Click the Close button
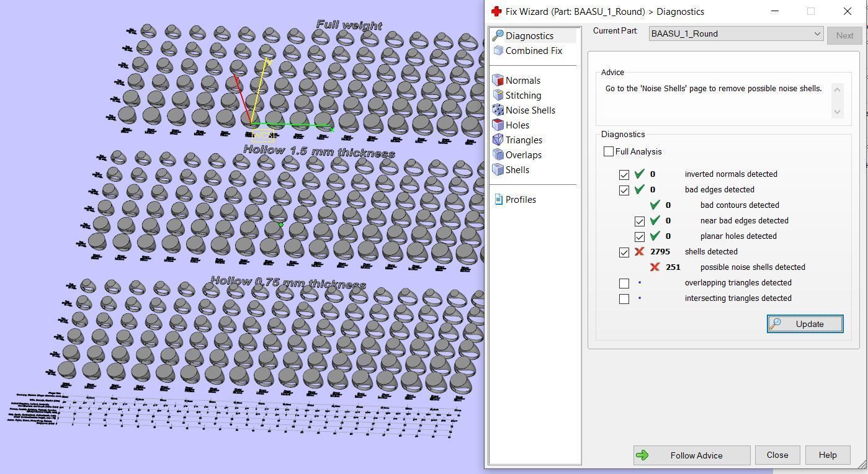 tap(777, 455)
